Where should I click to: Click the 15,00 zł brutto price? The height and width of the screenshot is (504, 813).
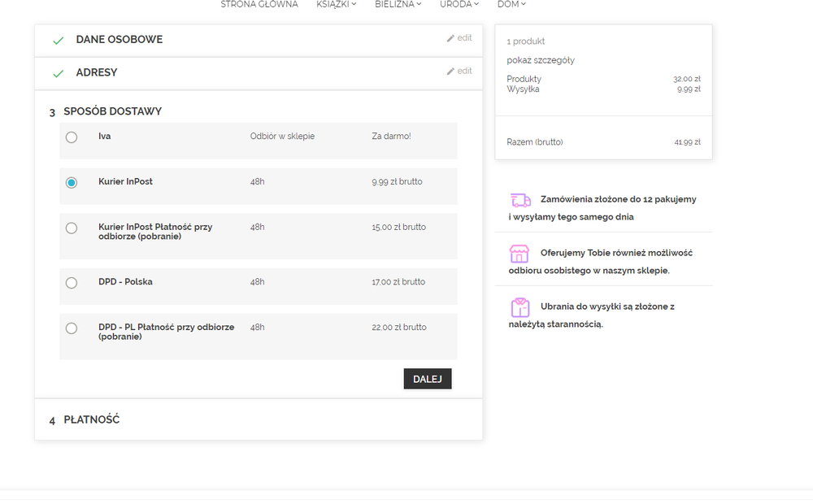[x=398, y=227]
